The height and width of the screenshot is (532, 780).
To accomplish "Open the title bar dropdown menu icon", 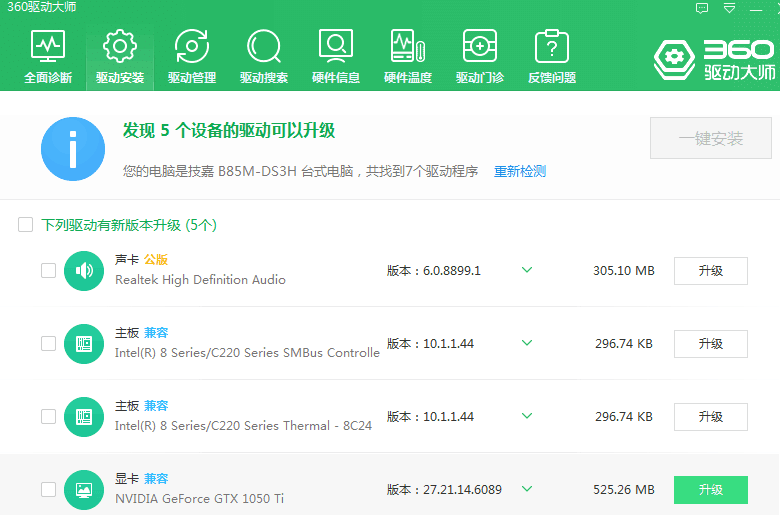I will coord(729,8).
